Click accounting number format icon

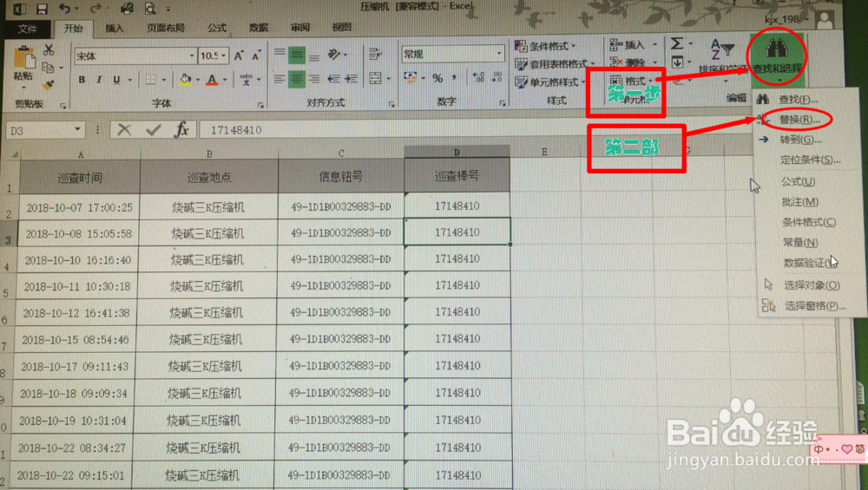click(x=411, y=78)
